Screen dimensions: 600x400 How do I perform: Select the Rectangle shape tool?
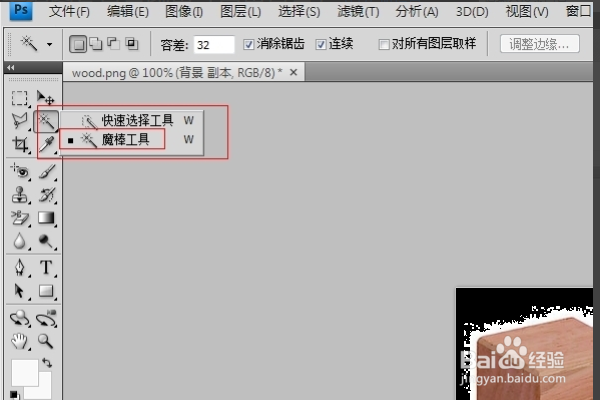coord(46,291)
